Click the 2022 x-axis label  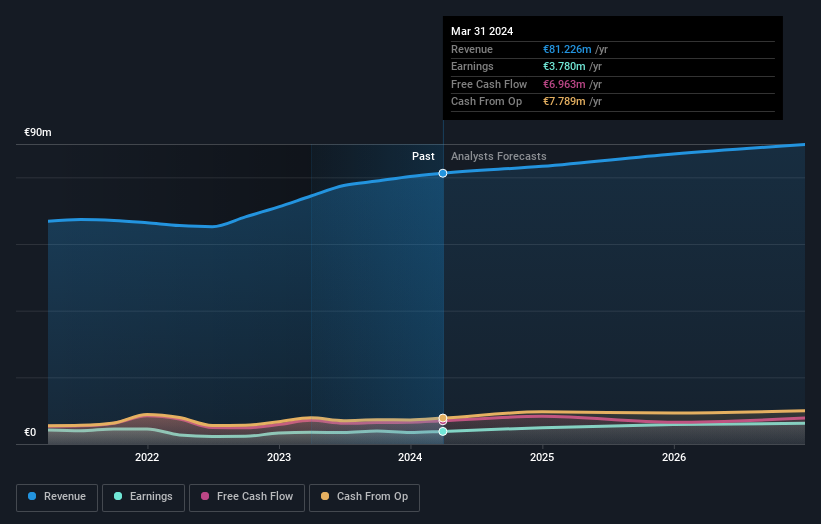click(147, 457)
